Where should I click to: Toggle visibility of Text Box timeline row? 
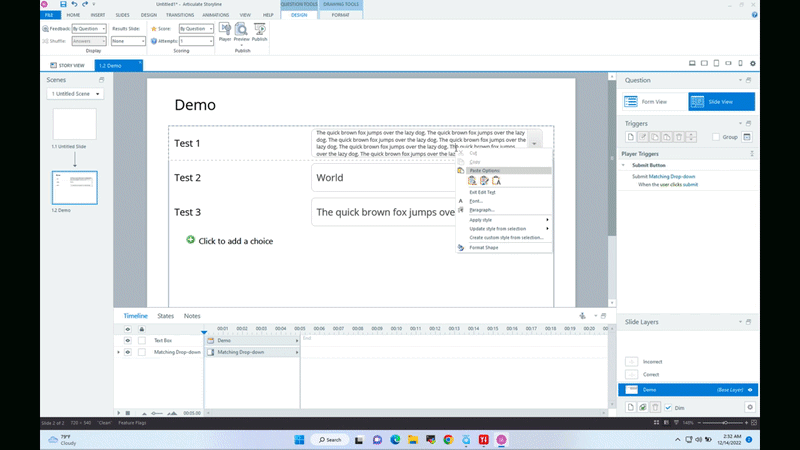point(127,340)
